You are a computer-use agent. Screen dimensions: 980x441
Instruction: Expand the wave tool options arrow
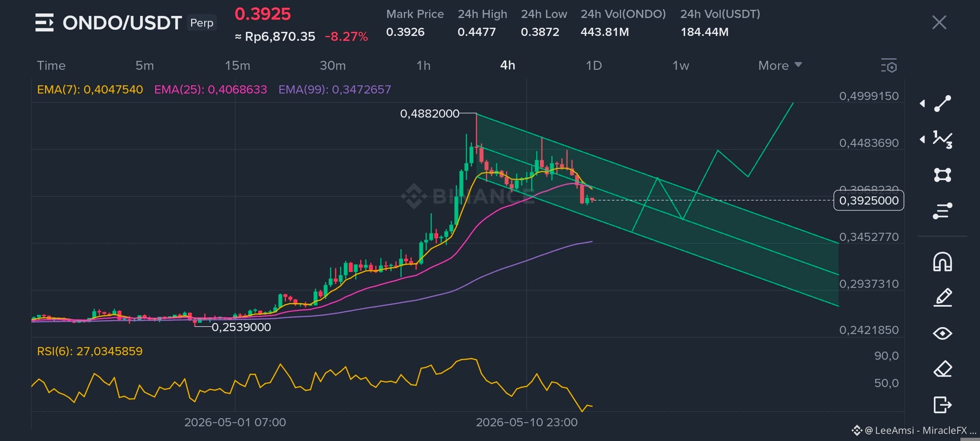click(922, 139)
